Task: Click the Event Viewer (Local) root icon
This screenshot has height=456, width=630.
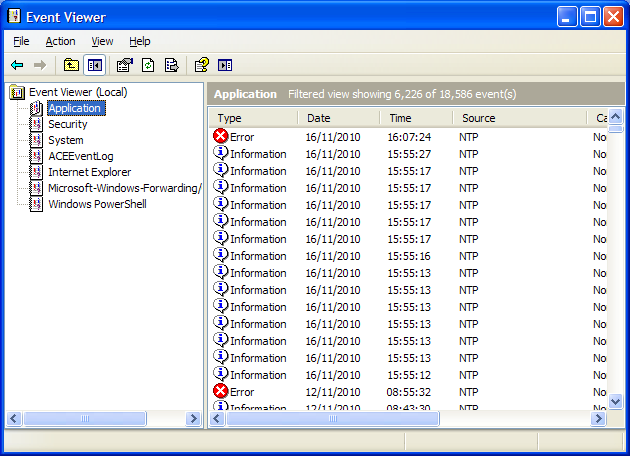Action: click(x=17, y=92)
